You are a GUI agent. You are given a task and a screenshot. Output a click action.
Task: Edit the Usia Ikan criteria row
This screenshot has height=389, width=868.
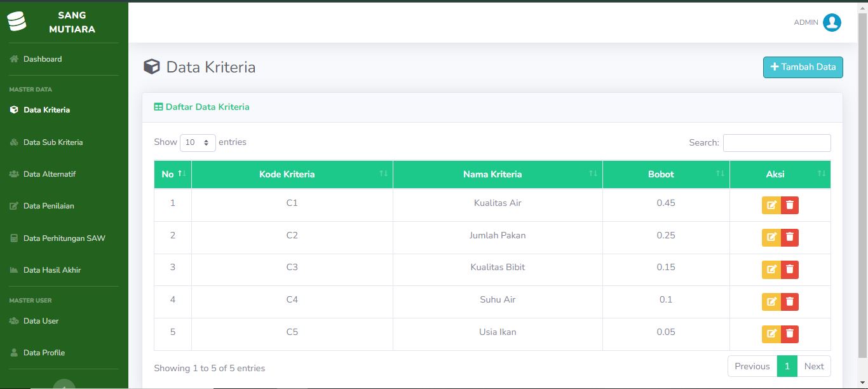point(771,334)
